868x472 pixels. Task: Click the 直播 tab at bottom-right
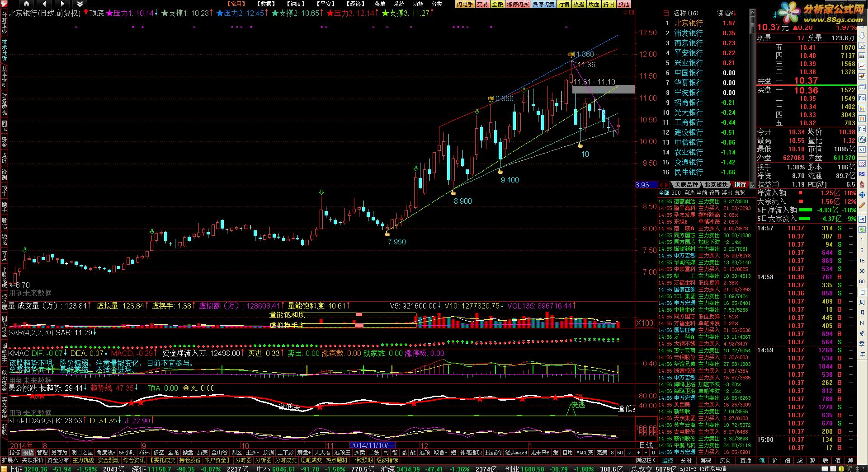tap(745, 461)
